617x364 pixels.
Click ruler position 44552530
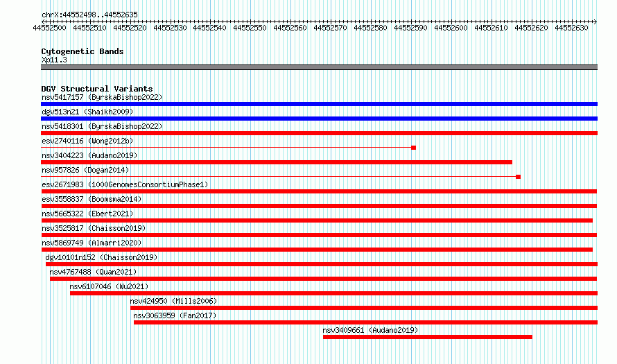click(x=170, y=28)
